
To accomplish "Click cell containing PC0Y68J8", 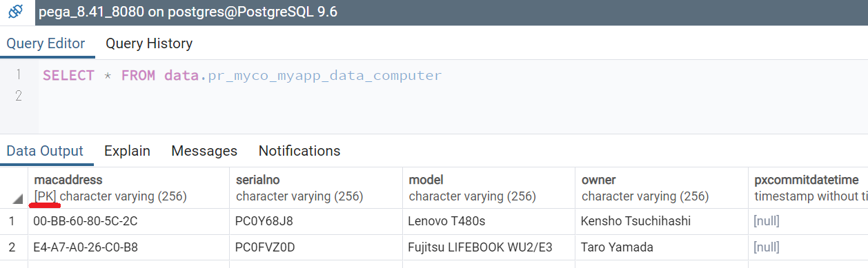I will (x=316, y=221).
